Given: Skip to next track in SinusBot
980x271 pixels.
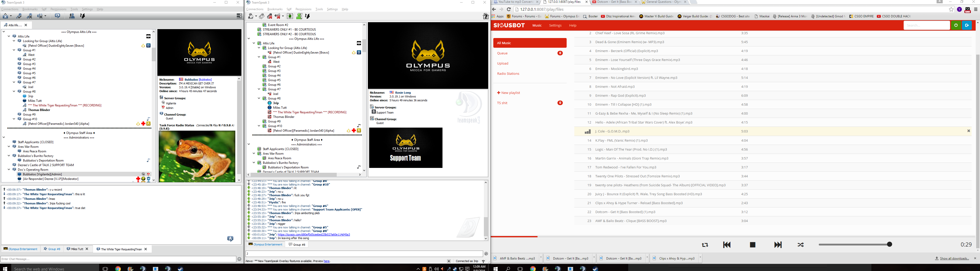Looking at the screenshot, I should click(778, 245).
